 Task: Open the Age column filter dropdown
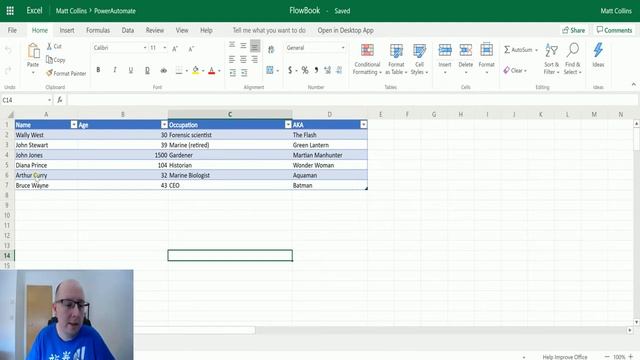coord(164,125)
